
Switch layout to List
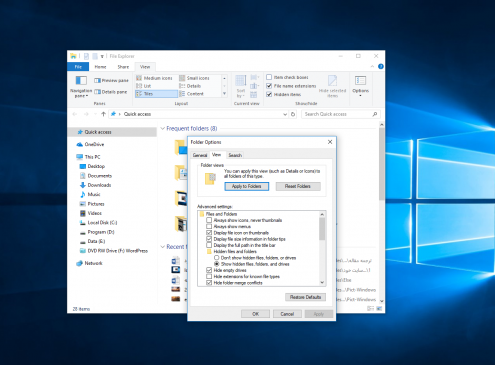144,86
